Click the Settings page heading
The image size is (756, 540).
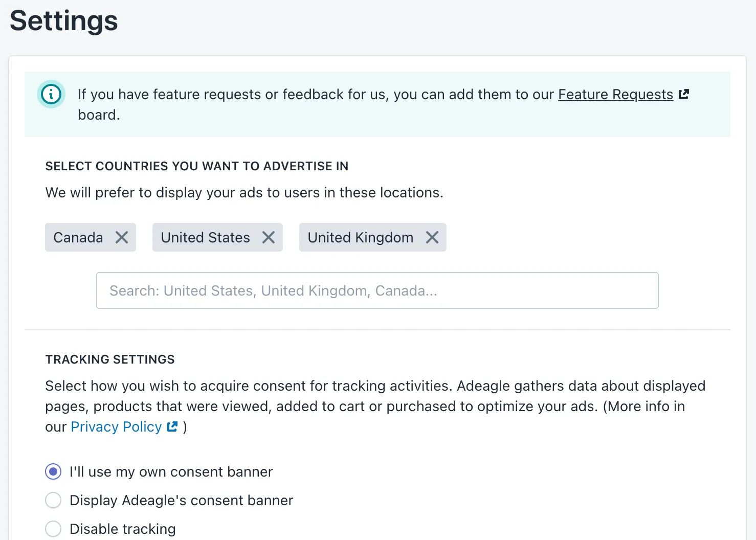(64, 20)
